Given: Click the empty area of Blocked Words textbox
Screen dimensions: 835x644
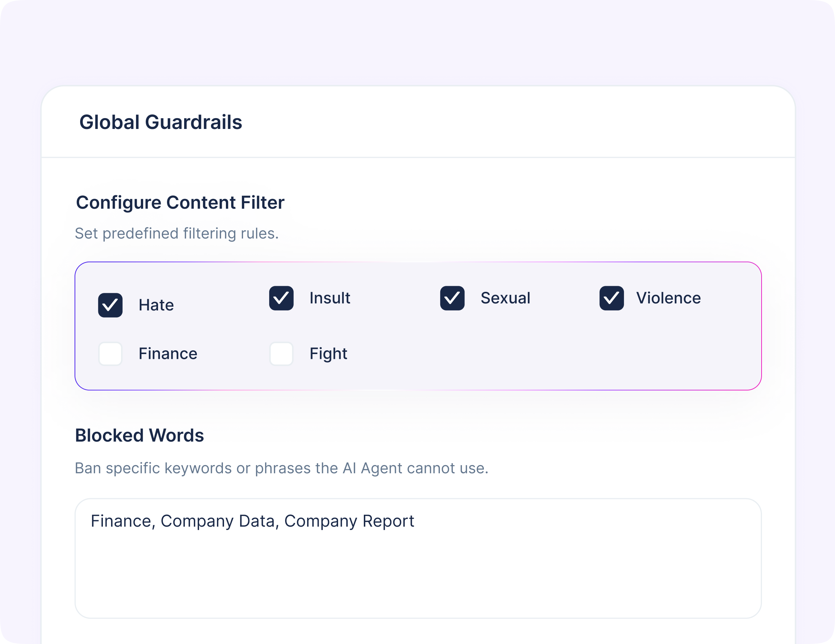Looking at the screenshot, I should (x=417, y=577).
